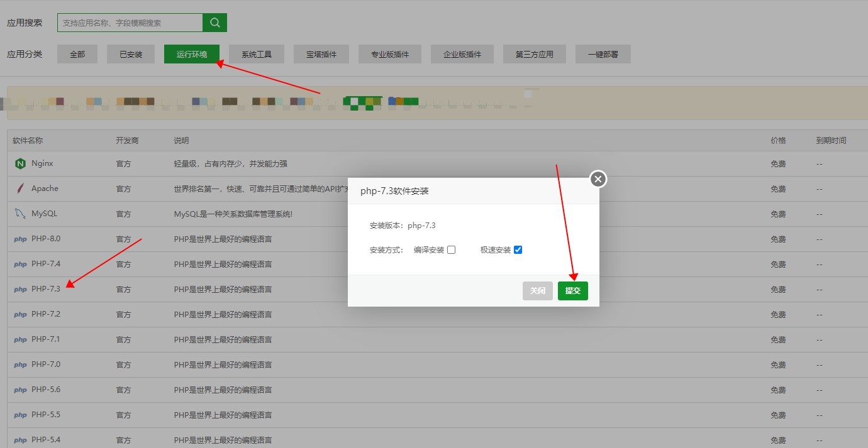Select the 系统工具 category tab
This screenshot has width=868, height=448.
coord(257,54)
